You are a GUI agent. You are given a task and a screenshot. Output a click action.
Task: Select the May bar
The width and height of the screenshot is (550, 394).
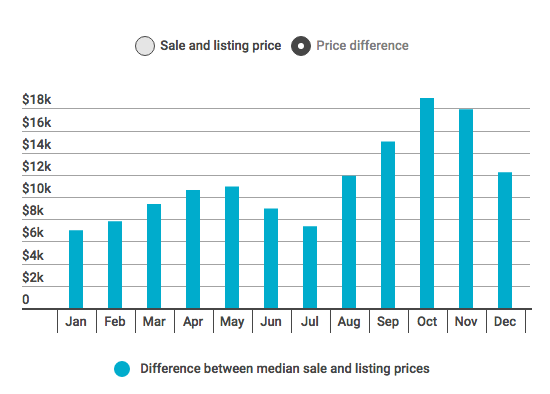click(x=232, y=247)
